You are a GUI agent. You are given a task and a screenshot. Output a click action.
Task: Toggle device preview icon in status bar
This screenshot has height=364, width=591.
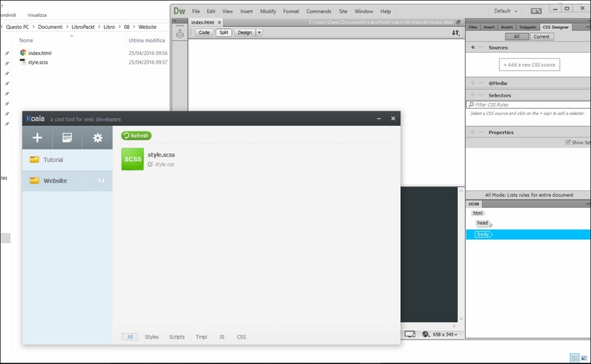tap(410, 334)
